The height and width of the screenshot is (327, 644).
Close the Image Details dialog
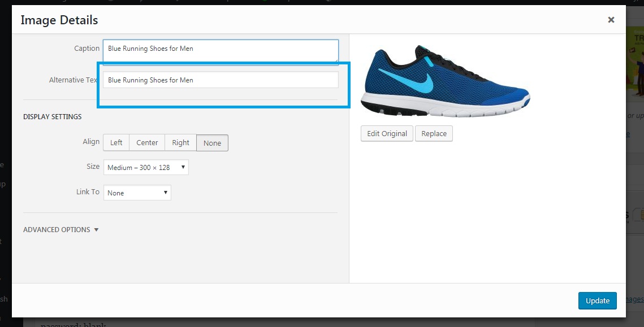[x=611, y=20]
